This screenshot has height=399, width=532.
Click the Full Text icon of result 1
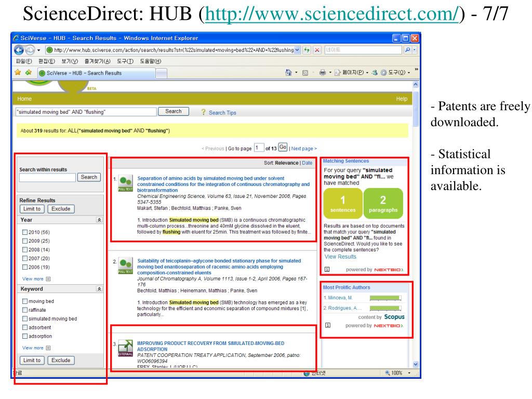(125, 183)
